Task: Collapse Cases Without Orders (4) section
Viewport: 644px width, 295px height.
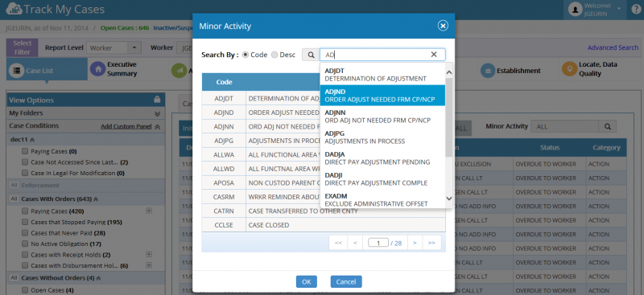Action: (98, 278)
